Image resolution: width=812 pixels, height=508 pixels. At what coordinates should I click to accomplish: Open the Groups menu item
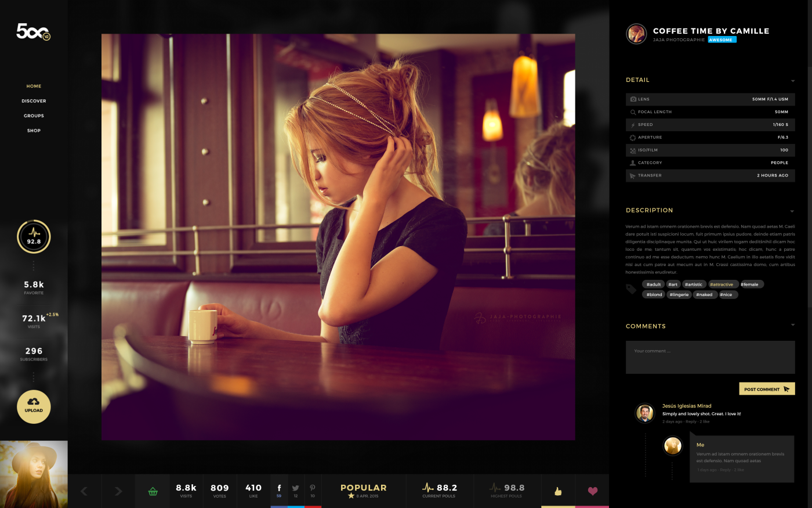(34, 116)
